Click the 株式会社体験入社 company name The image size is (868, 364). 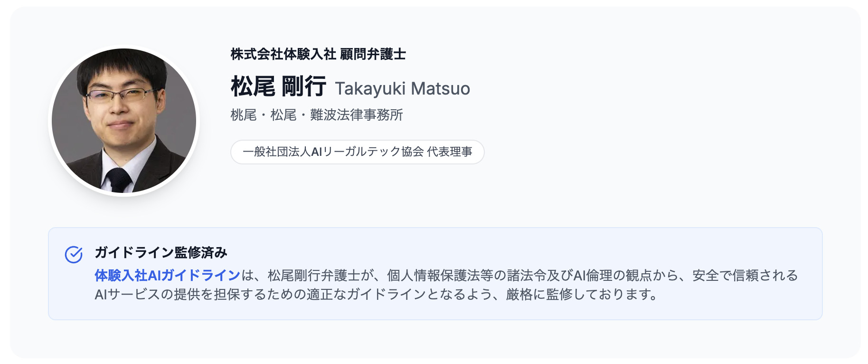(x=283, y=54)
